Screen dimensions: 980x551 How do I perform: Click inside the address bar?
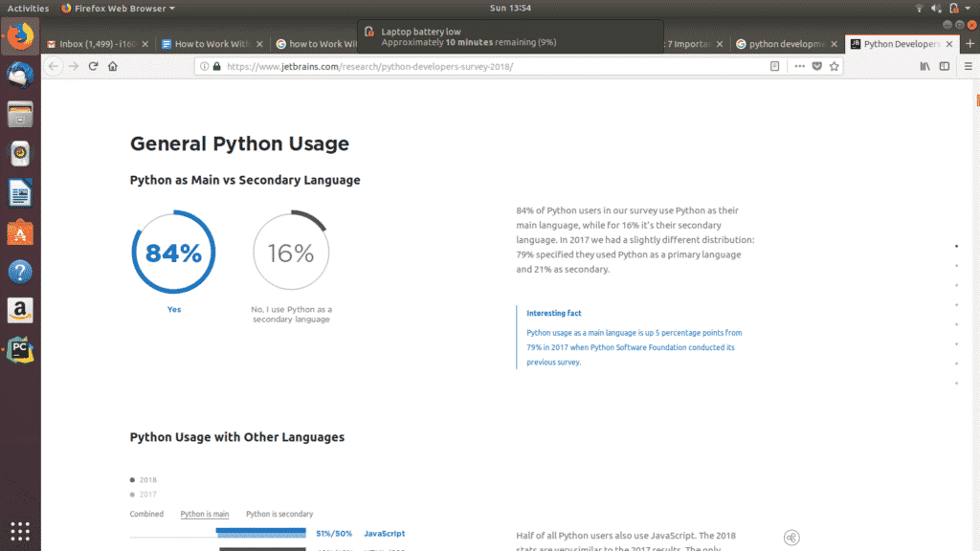pyautogui.click(x=479, y=66)
